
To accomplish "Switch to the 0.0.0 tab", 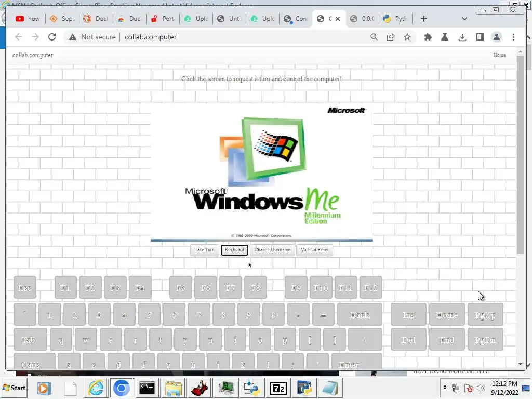I will [x=362, y=19].
